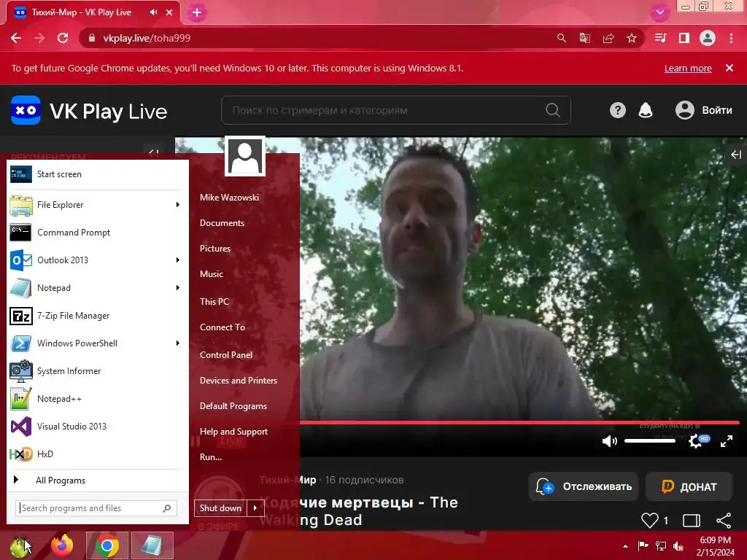The height and width of the screenshot is (560, 747).
Task: Click the share page icon in address bar
Action: pos(608,38)
